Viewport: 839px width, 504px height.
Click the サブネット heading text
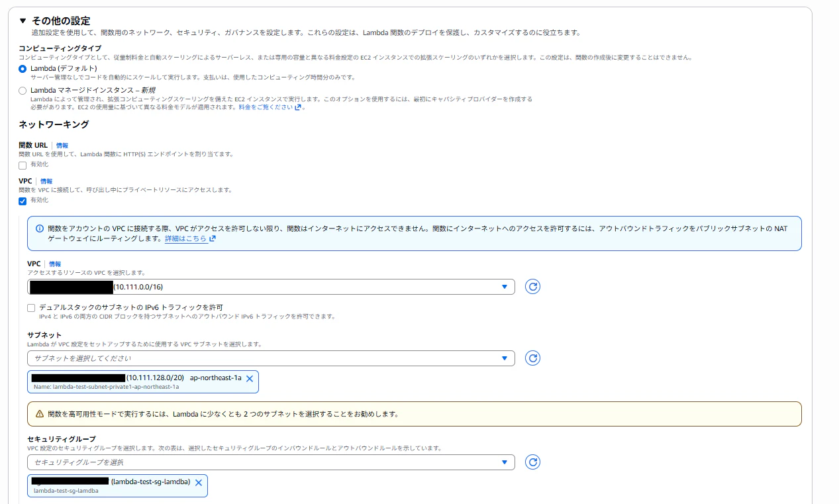[44, 335]
